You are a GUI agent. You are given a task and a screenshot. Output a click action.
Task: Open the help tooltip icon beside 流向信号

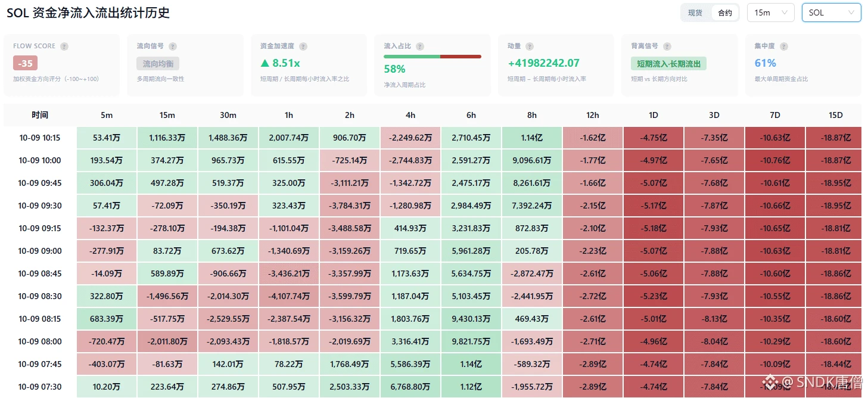click(173, 46)
